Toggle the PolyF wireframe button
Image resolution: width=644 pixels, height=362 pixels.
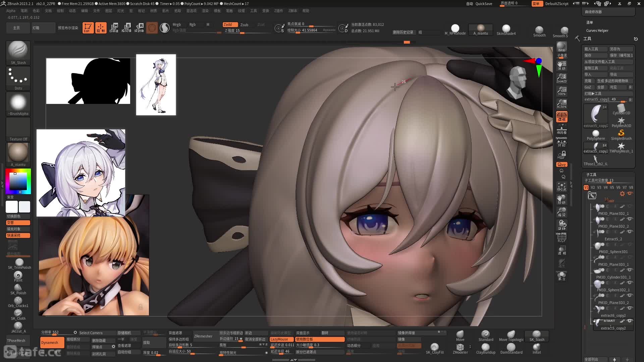[562, 238]
